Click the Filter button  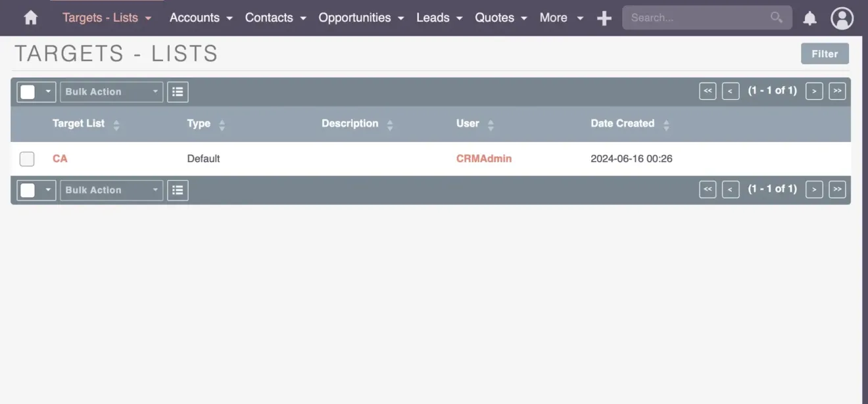[825, 53]
